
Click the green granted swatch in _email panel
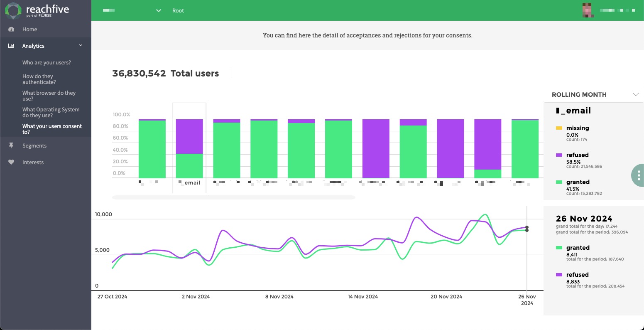coord(559,182)
